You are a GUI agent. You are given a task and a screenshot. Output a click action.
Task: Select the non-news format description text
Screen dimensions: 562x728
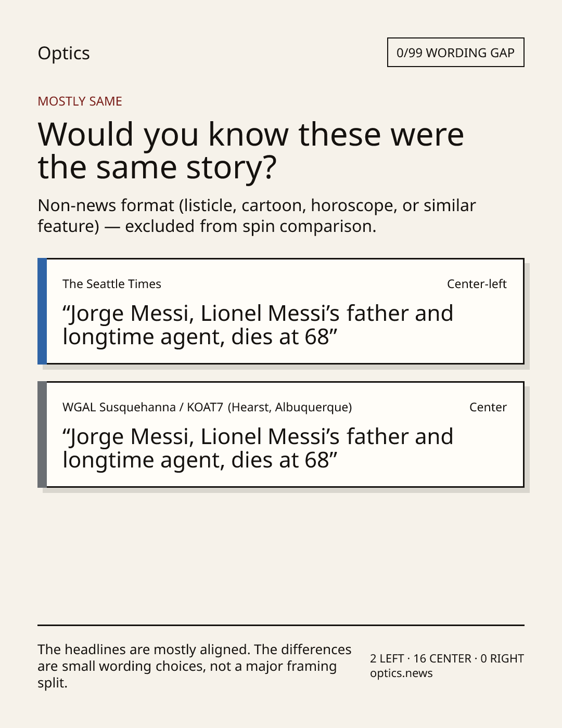coord(257,216)
